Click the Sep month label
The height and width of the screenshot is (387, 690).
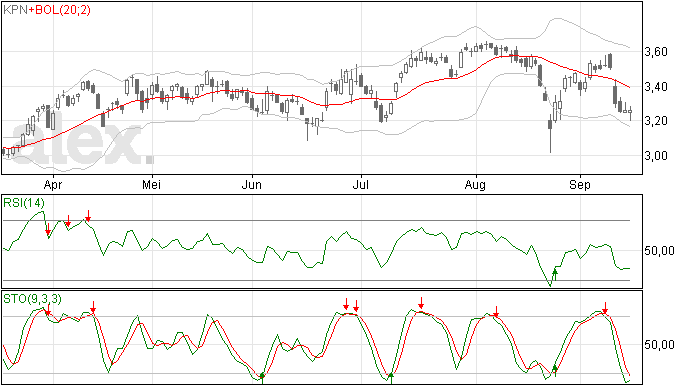[x=580, y=185]
